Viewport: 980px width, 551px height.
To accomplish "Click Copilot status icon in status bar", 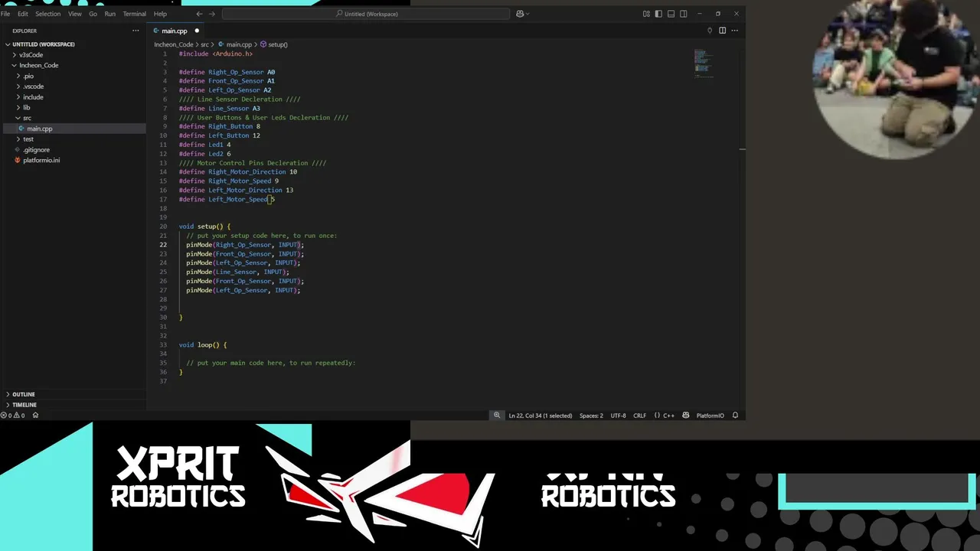I will coord(685,416).
